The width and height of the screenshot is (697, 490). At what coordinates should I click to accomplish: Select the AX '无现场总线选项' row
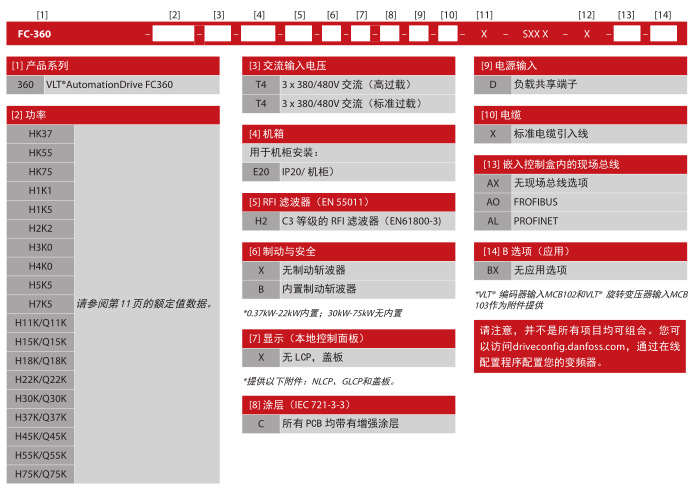[580, 183]
